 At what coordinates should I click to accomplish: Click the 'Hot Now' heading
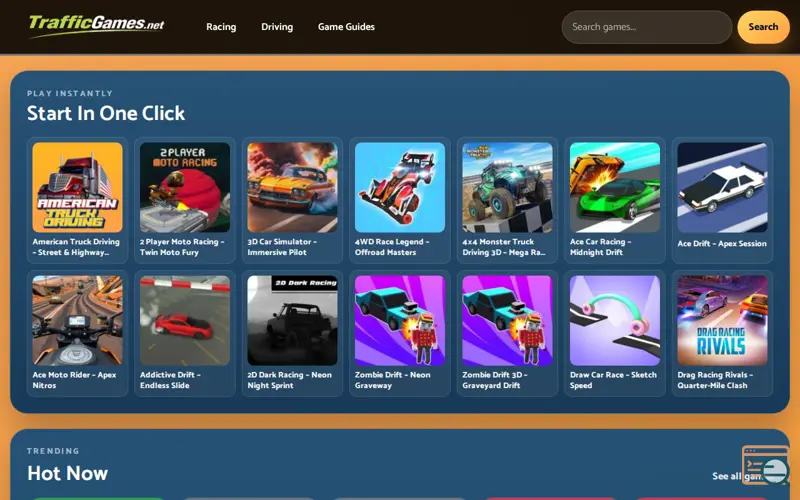67,473
